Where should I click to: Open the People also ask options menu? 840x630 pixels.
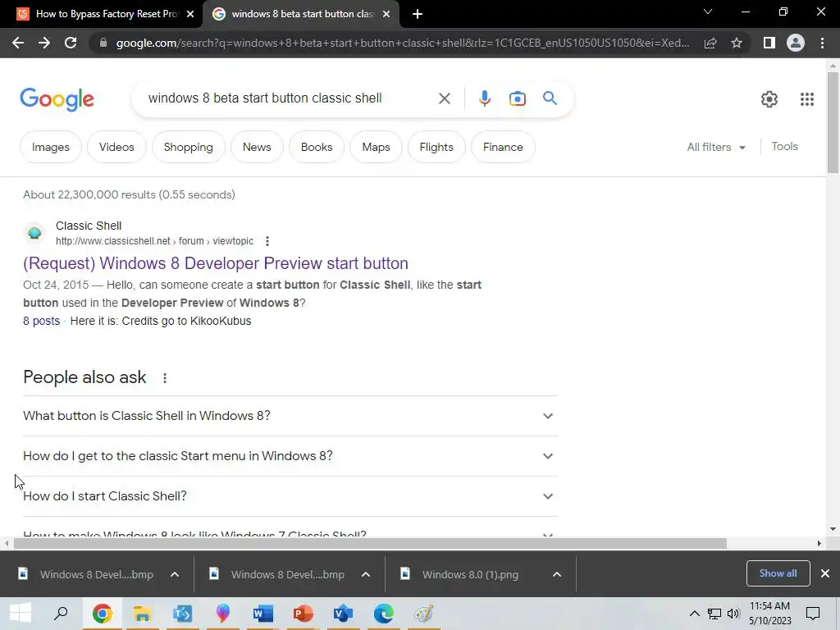[x=165, y=378]
